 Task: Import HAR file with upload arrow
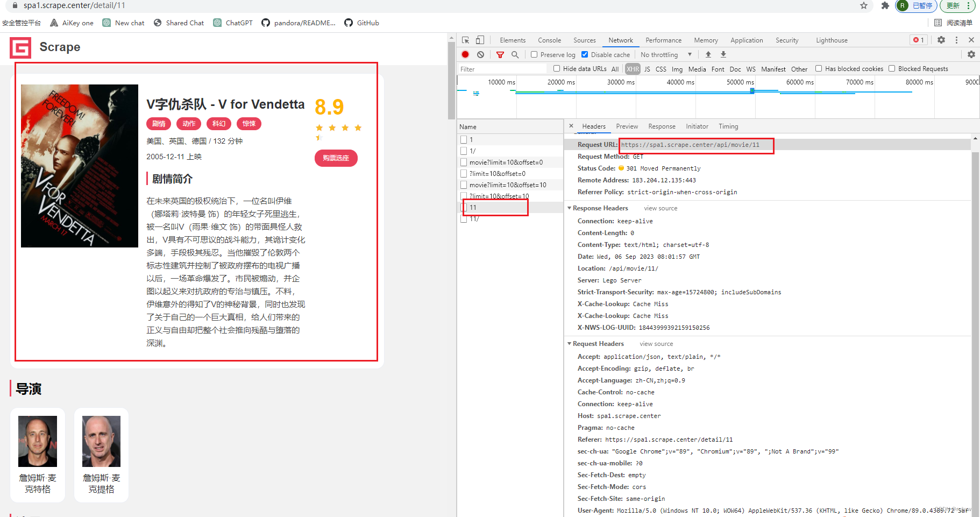coord(708,54)
